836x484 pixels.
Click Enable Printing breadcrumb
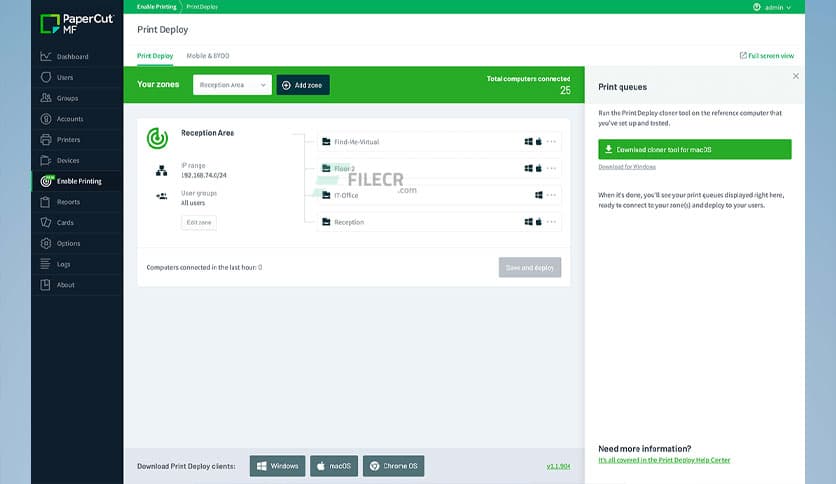point(156,7)
